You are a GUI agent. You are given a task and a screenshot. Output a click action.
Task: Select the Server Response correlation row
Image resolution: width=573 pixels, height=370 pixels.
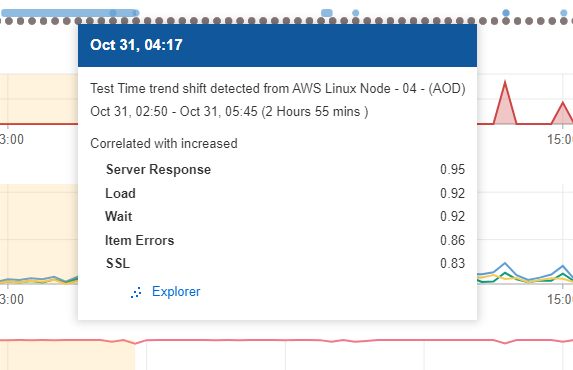point(278,170)
